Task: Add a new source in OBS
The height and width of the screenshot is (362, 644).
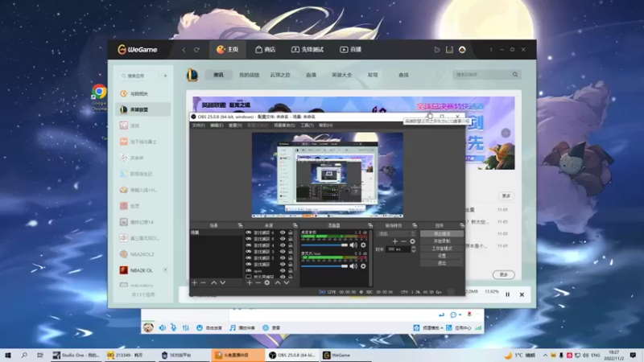Action: (250, 283)
